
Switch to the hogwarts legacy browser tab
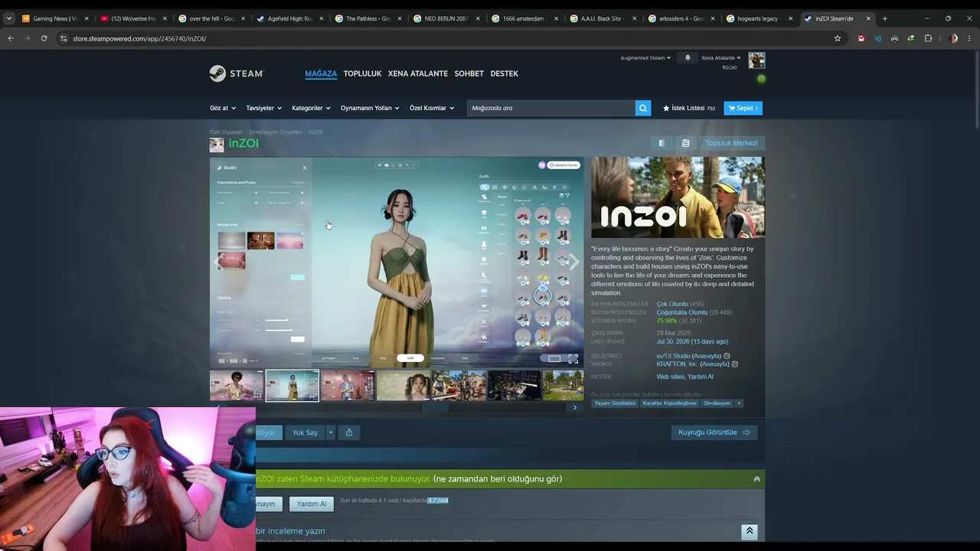tap(759, 18)
